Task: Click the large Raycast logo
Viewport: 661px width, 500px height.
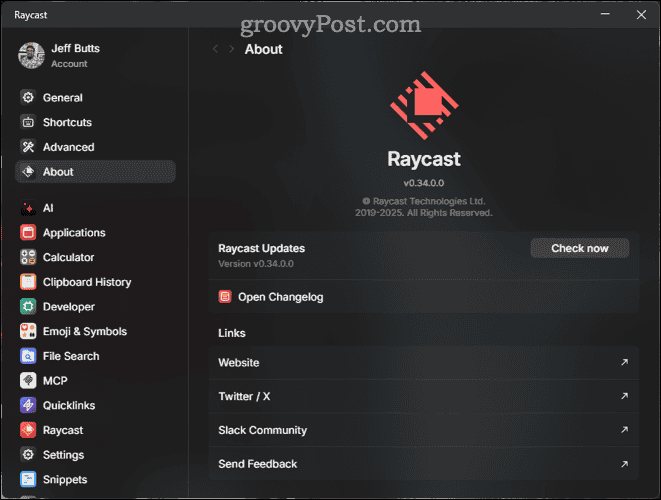Action: coord(424,105)
